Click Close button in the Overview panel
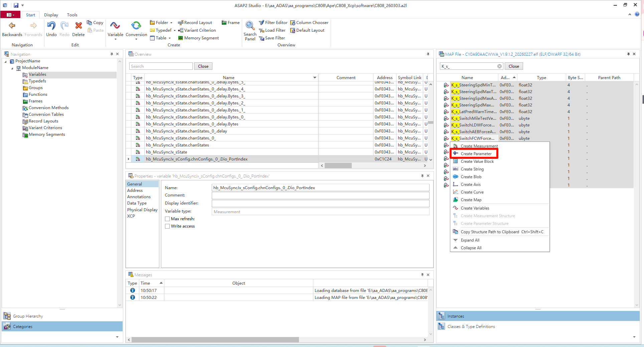This screenshot has height=347, width=644. tap(203, 66)
